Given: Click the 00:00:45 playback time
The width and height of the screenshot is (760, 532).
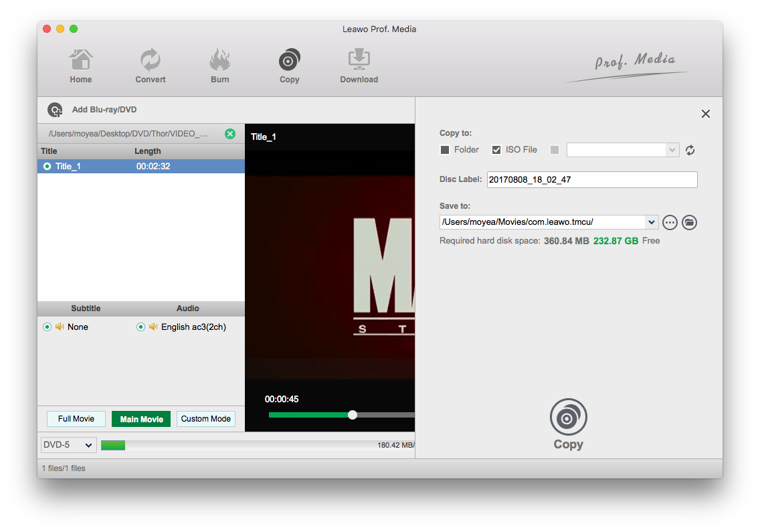Looking at the screenshot, I should (x=282, y=399).
